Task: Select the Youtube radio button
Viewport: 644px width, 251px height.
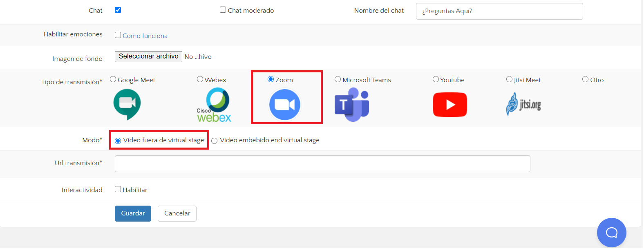Action: click(x=436, y=79)
